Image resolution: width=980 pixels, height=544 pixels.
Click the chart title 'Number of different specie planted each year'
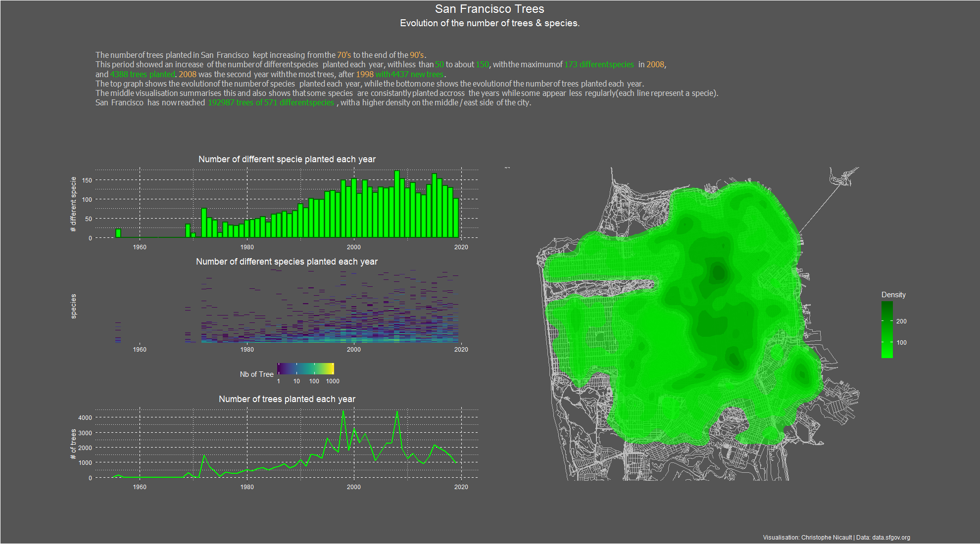(x=287, y=159)
